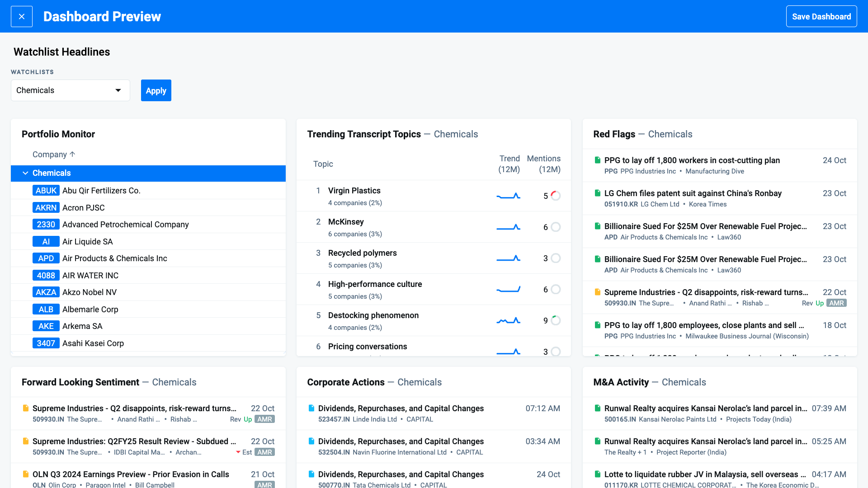Open Akzo Nobel NV row
The width and height of the screenshot is (868, 488).
(x=148, y=292)
